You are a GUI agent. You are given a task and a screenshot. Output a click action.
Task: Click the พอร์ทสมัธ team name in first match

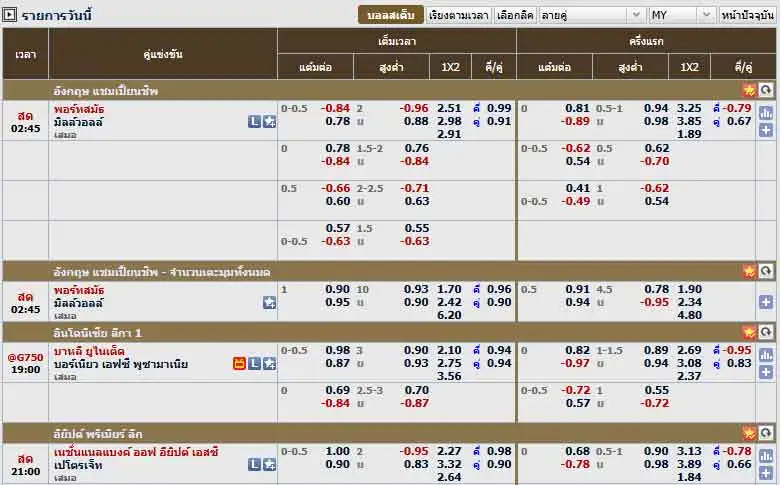click(x=79, y=108)
